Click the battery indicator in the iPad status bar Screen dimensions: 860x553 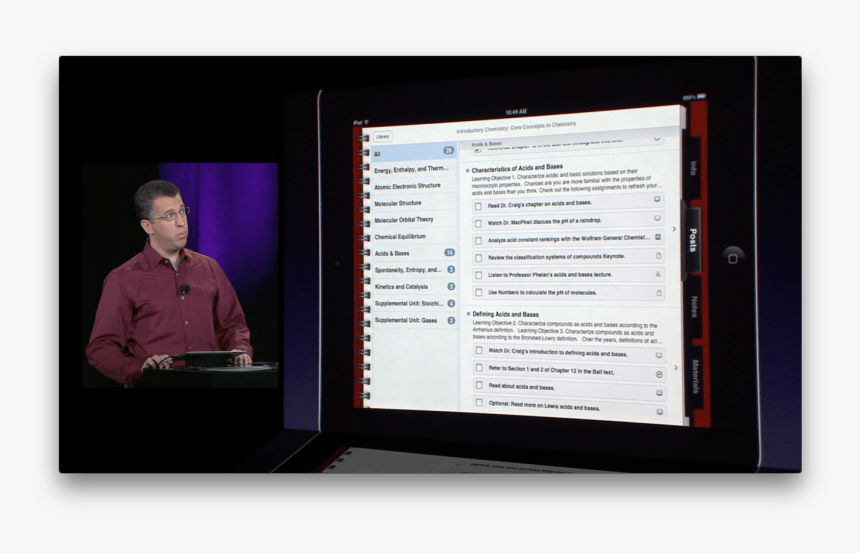coord(701,96)
